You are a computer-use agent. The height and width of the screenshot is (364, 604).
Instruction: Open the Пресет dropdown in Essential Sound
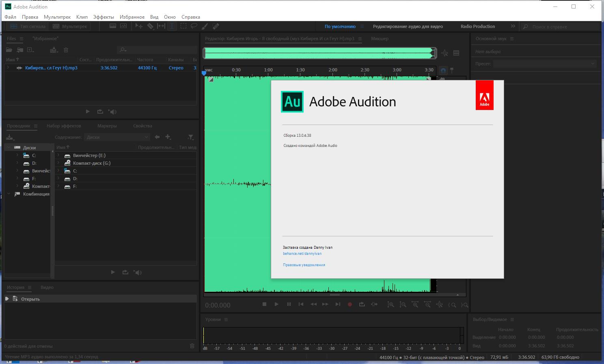point(545,64)
